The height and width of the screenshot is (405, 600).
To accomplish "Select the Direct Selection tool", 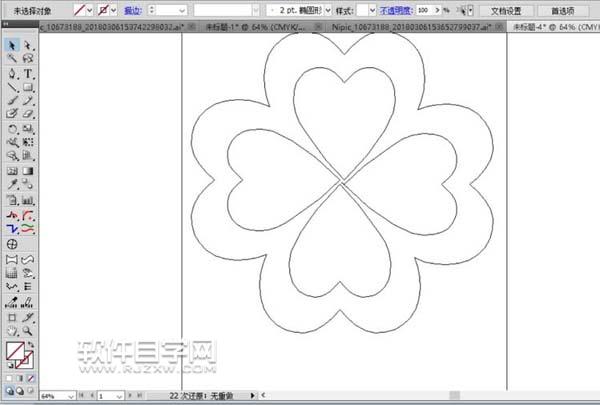I will tap(28, 46).
